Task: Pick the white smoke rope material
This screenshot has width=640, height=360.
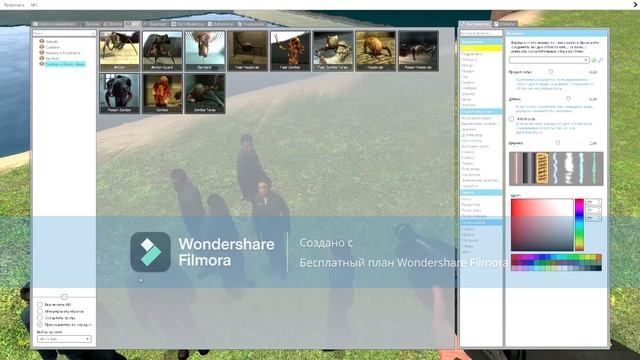Action: pyautogui.click(x=569, y=168)
